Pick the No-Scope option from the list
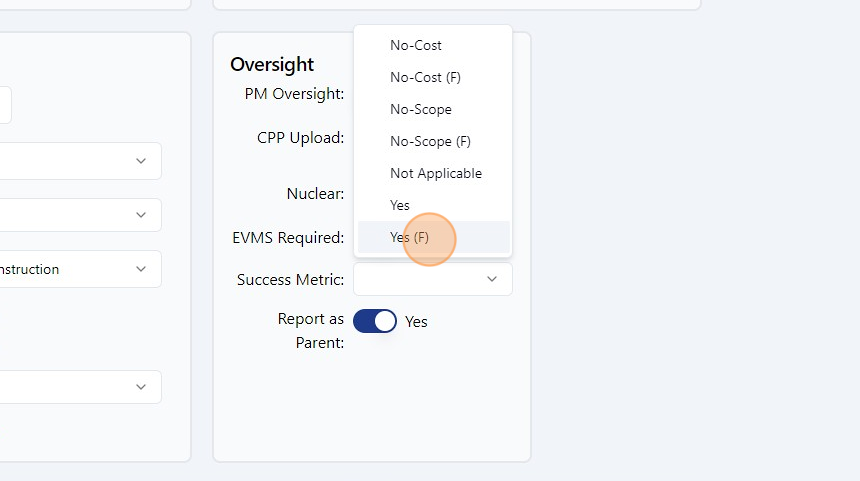This screenshot has height=481, width=860. (x=421, y=109)
